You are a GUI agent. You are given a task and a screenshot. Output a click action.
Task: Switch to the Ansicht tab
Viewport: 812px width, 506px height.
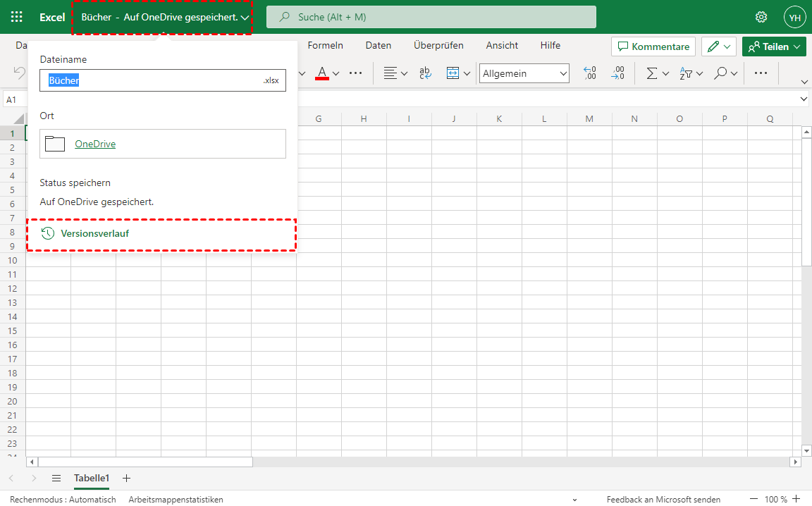coord(502,46)
